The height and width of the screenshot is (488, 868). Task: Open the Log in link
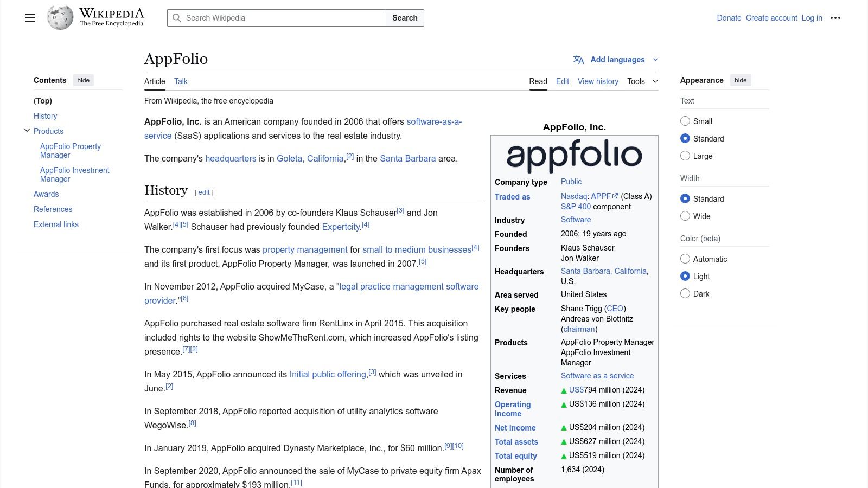[811, 17]
